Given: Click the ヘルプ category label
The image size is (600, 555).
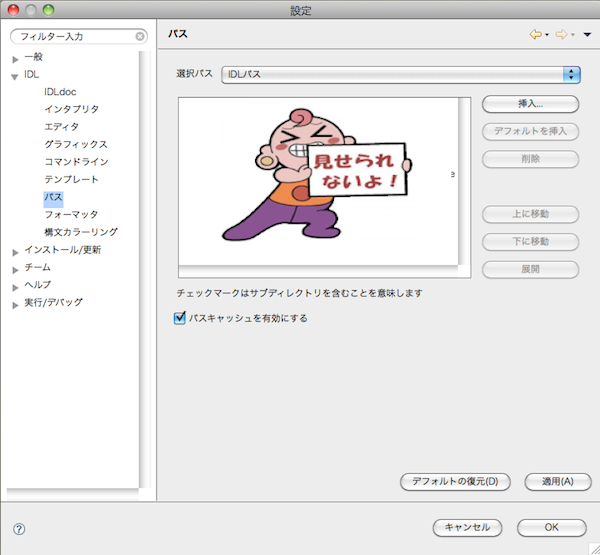Looking at the screenshot, I should coord(37,285).
